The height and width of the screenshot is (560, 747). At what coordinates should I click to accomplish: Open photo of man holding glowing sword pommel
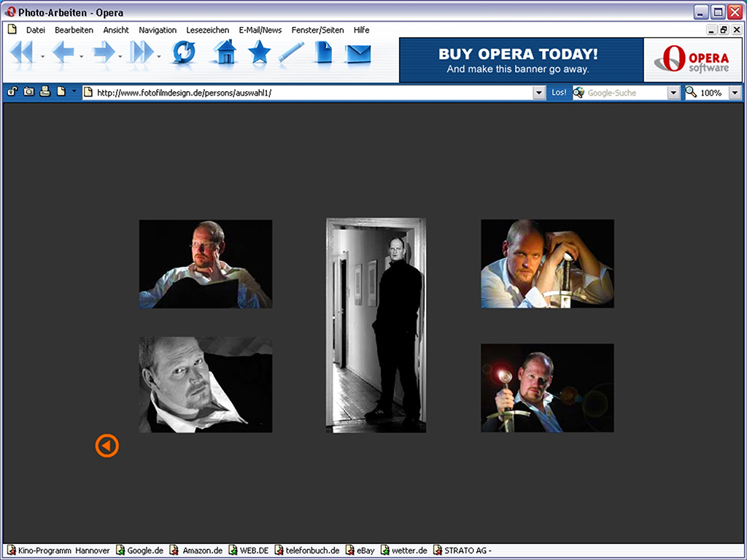point(547,388)
